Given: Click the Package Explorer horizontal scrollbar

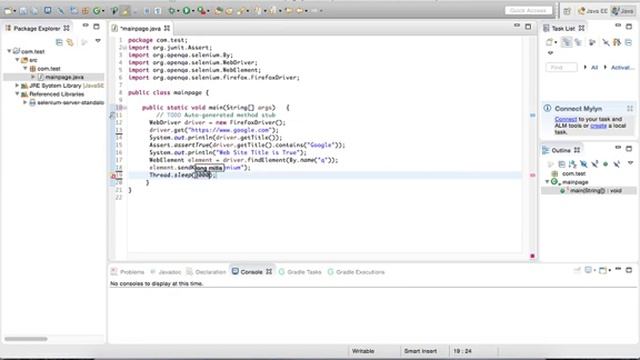Looking at the screenshot, I should pos(26,339).
